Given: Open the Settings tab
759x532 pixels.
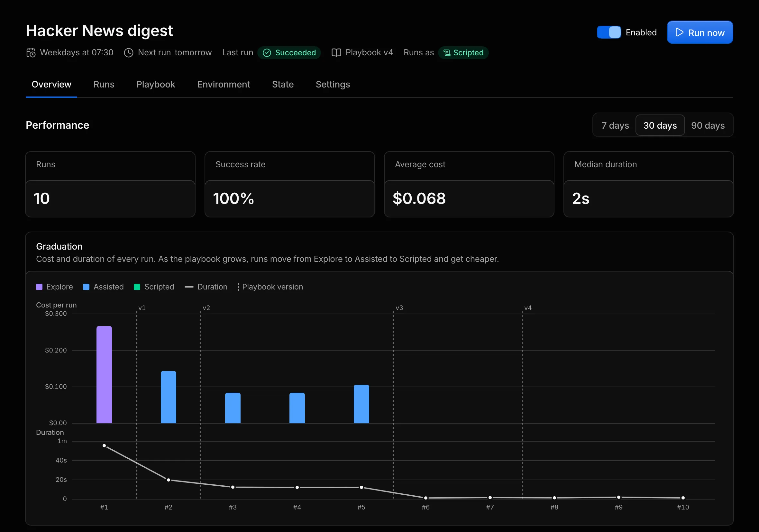Looking at the screenshot, I should click(x=333, y=85).
